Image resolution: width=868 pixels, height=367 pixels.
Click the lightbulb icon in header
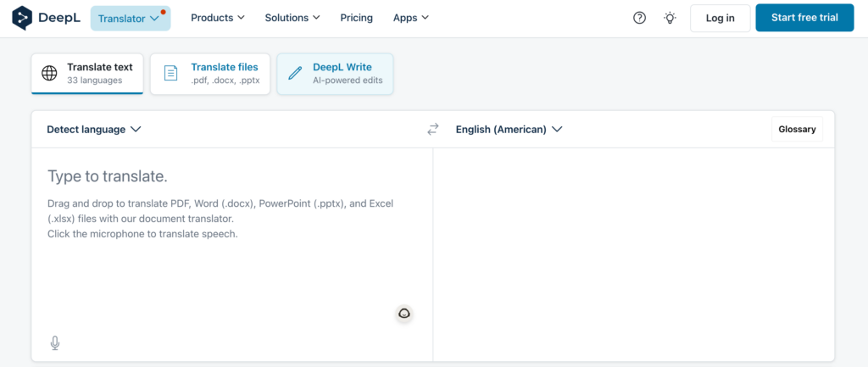[670, 18]
